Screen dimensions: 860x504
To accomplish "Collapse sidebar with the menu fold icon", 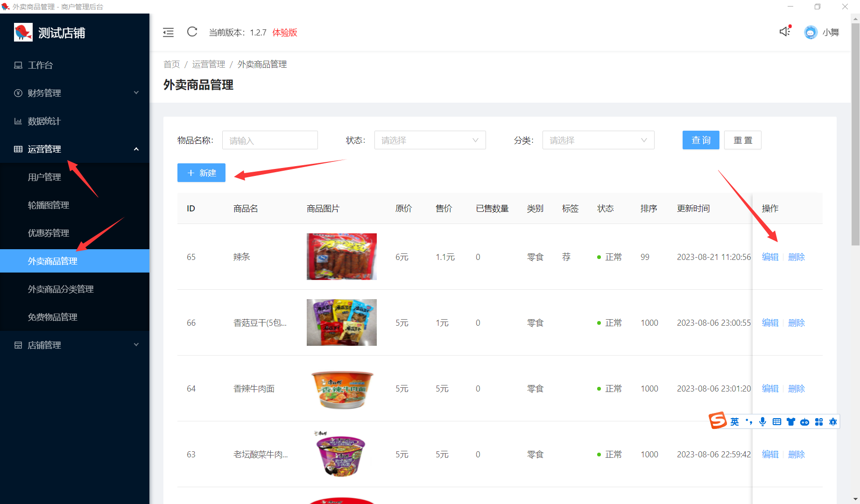I will (168, 32).
